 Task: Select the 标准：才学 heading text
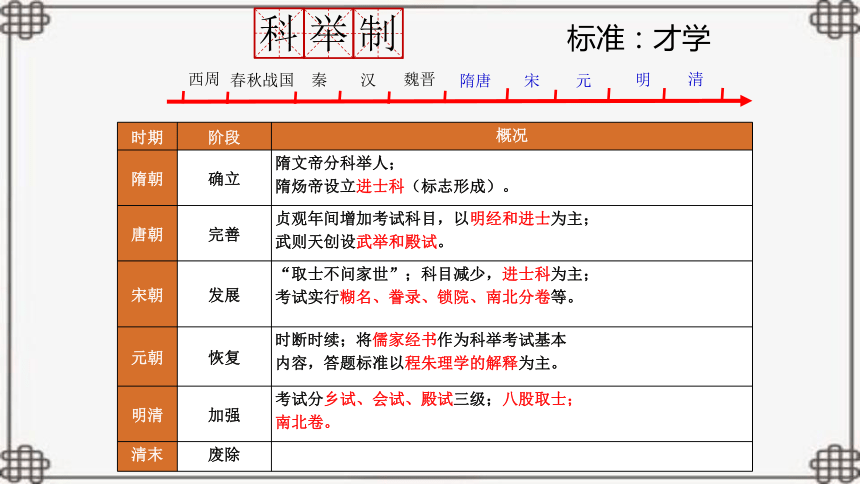[638, 38]
